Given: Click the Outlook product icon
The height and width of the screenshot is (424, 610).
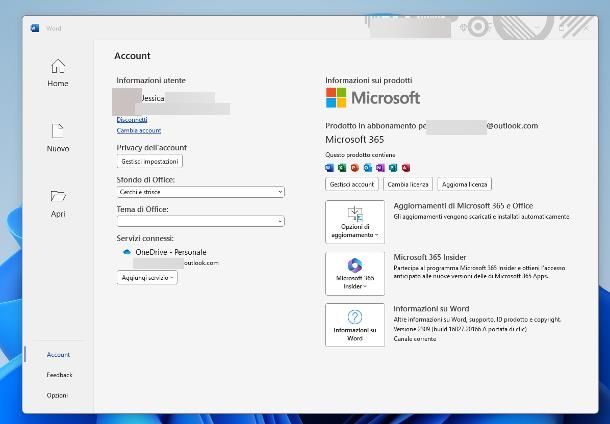Looking at the screenshot, I should tap(368, 168).
